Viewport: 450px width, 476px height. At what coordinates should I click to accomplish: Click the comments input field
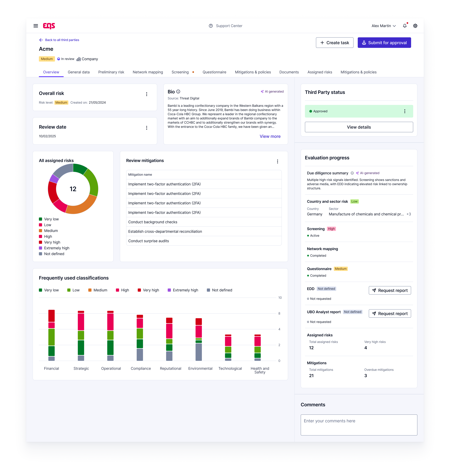(359, 425)
